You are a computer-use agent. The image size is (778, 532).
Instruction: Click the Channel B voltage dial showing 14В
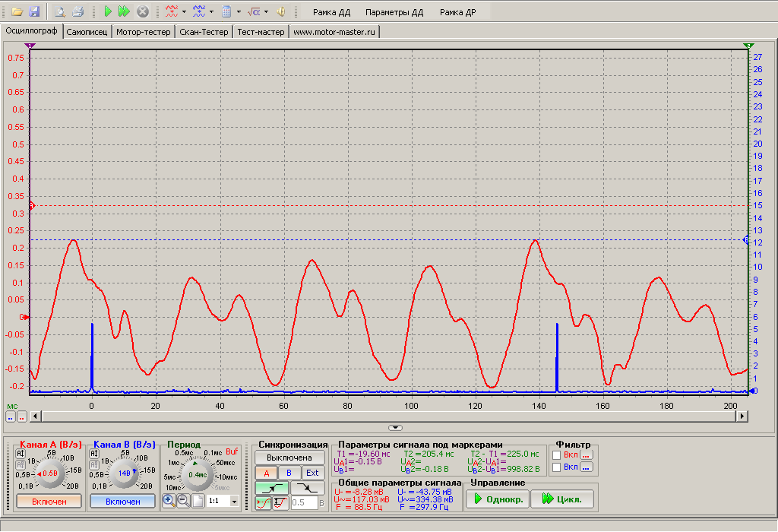pyautogui.click(x=123, y=473)
